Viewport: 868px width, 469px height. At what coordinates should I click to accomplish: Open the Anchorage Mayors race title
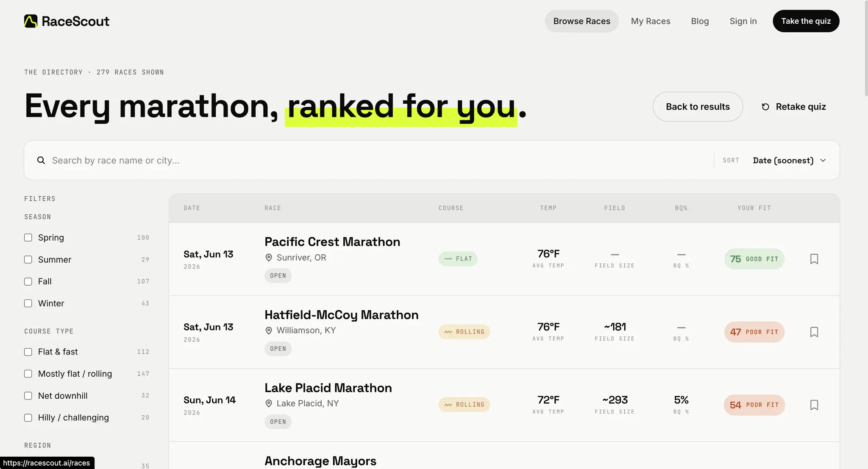pos(320,461)
